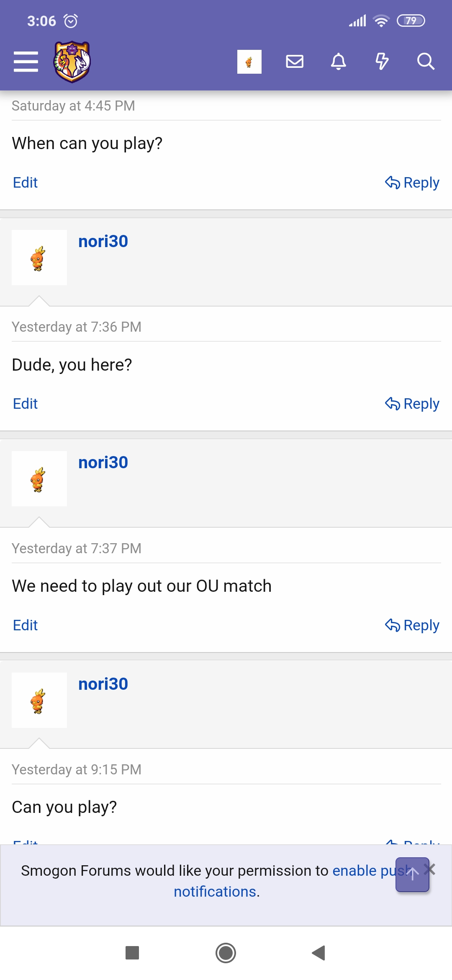This screenshot has width=452, height=980.
Task: Tap the scroll-to-top arrow button
Action: coord(412,874)
